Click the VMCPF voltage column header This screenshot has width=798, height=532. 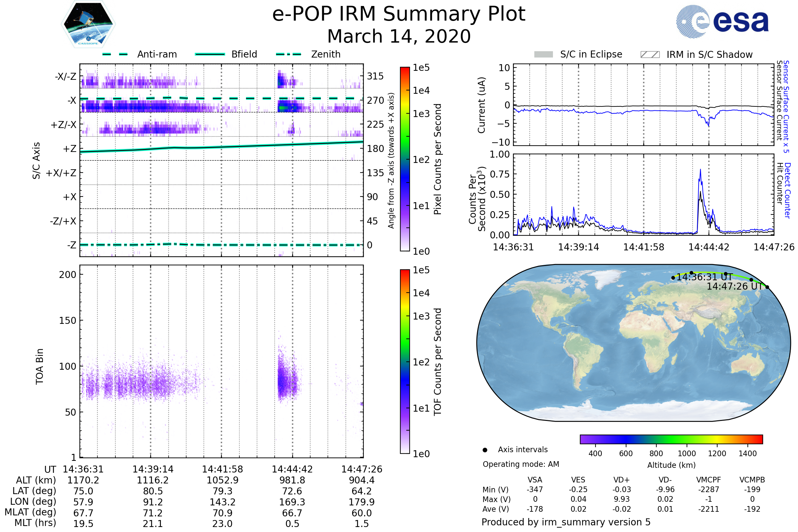(709, 480)
